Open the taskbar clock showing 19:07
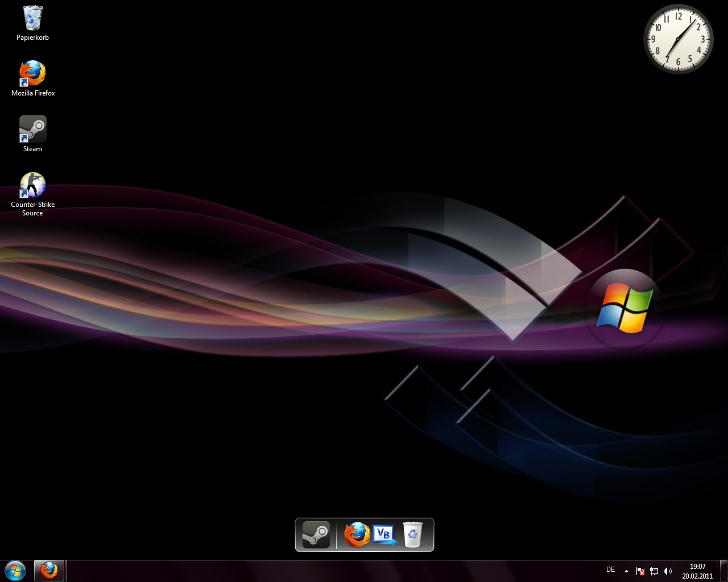This screenshot has width=728, height=582. coord(697,571)
